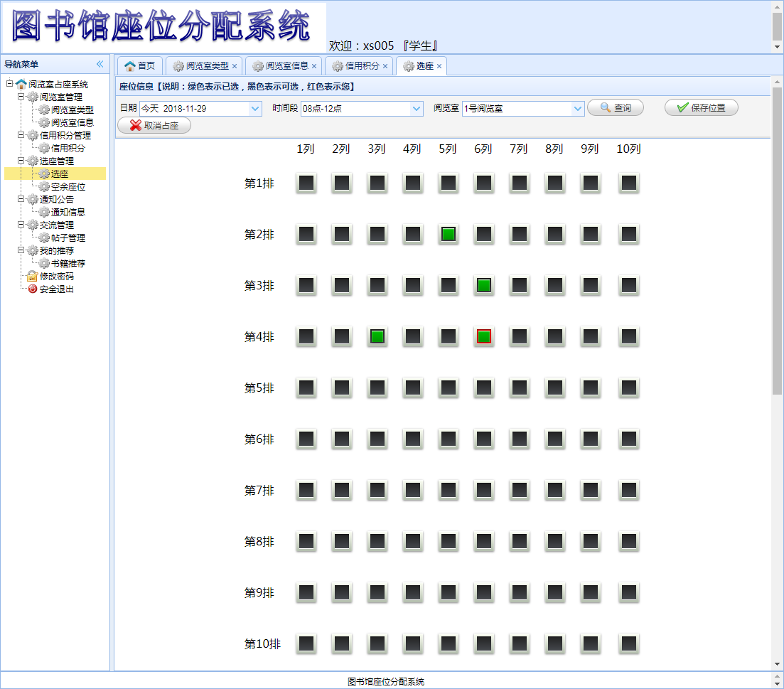Screen dimensions: 784x689
Task: Collapse the 选座管理 tree node
Action: pyautogui.click(x=21, y=161)
